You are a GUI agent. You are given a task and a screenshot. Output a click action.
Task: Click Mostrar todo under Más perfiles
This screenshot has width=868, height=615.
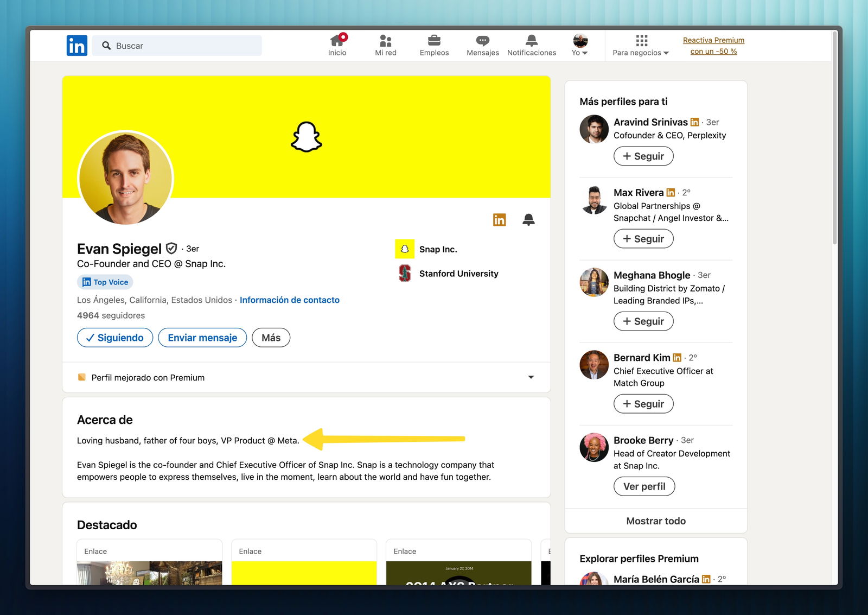pos(656,521)
